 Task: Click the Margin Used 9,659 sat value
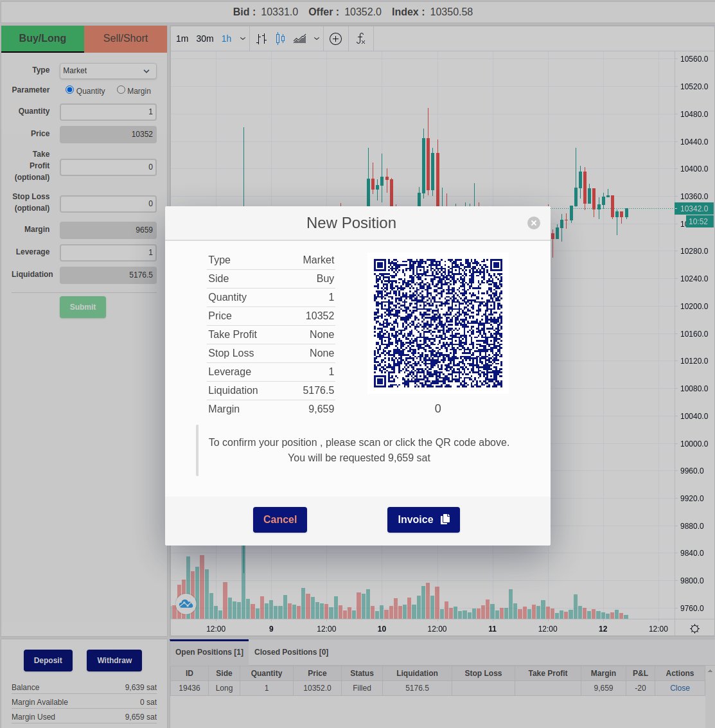[x=141, y=717]
